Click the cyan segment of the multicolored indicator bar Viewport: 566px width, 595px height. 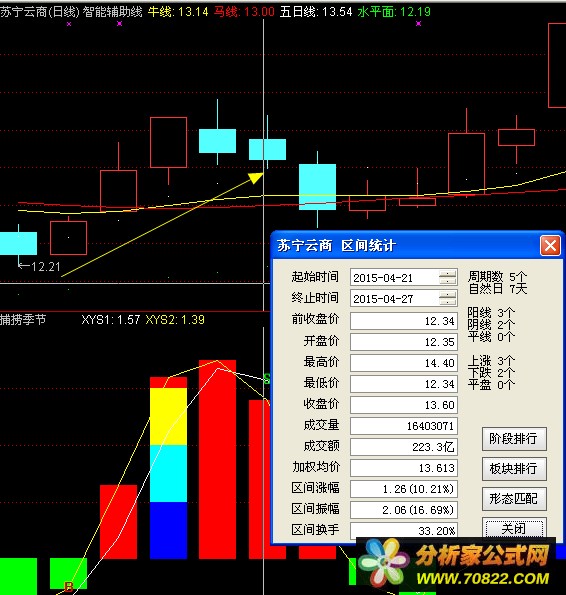168,474
